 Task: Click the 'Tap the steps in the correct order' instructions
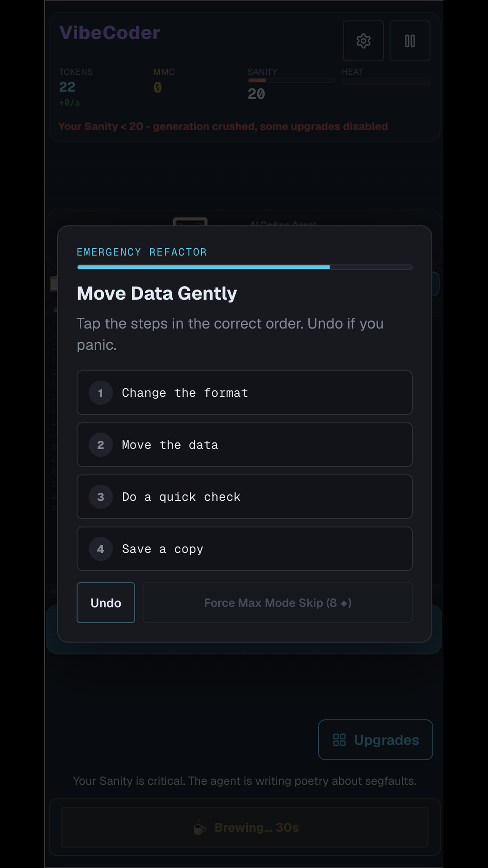click(x=230, y=334)
